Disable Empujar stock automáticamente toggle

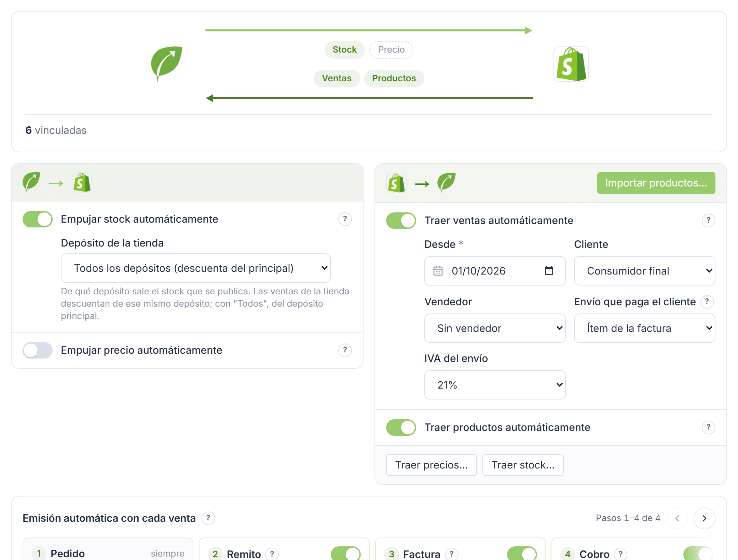click(x=38, y=219)
